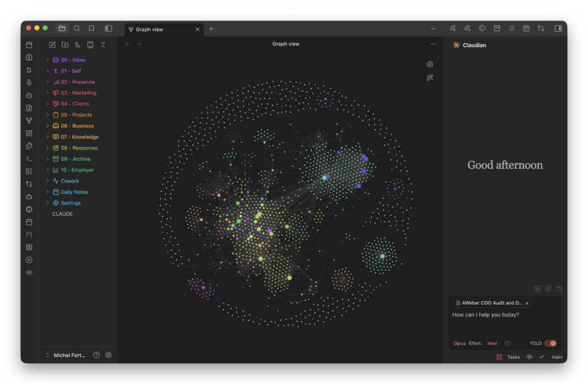Click the Claudian panel header

tap(470, 45)
